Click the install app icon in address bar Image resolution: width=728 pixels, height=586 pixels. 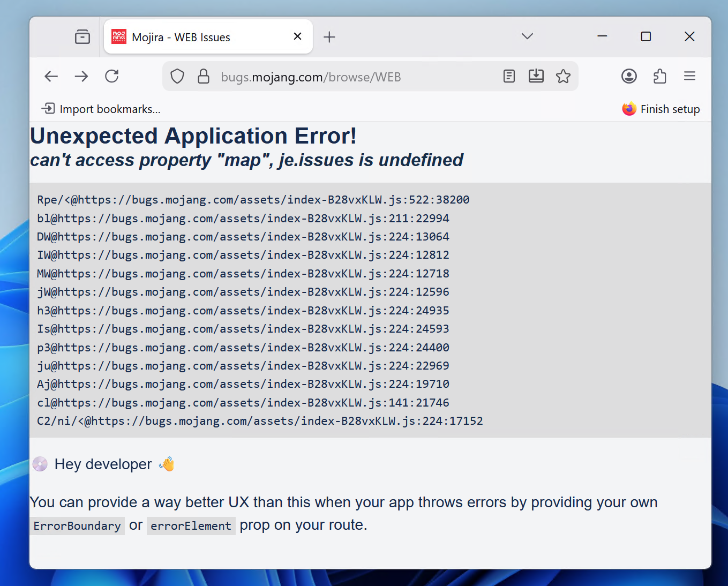536,77
